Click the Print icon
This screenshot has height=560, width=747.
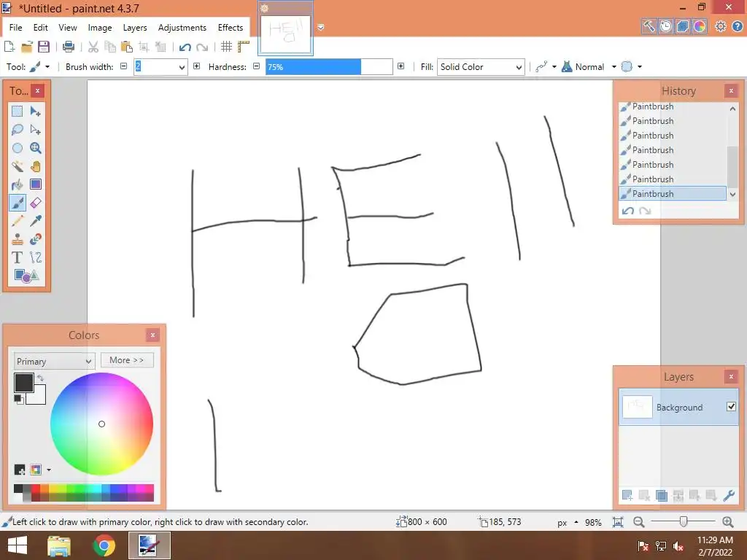tap(69, 47)
